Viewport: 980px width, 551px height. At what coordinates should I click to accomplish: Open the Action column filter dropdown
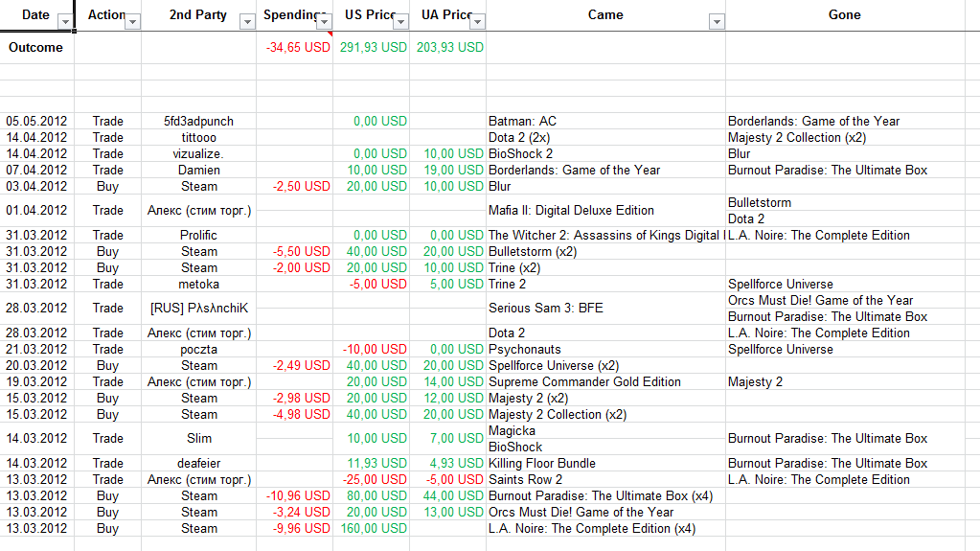tap(132, 22)
